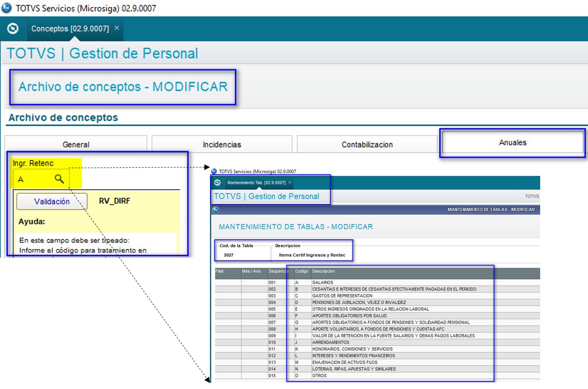Screen dimensions: 588x389
Task: Select the Anuales tab
Action: click(x=512, y=142)
